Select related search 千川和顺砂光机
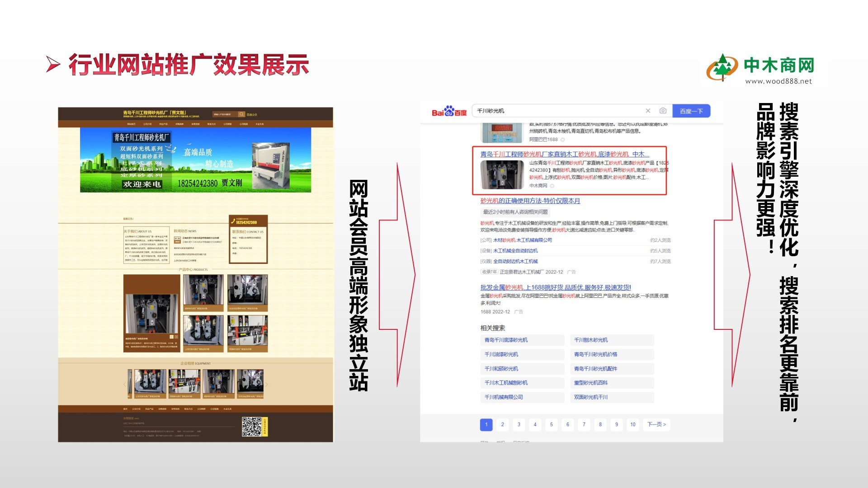Image resolution: width=868 pixels, height=488 pixels. 522,369
